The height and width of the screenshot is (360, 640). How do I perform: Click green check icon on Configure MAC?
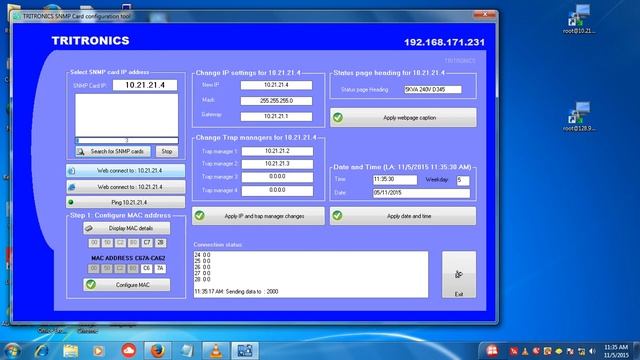click(91, 284)
